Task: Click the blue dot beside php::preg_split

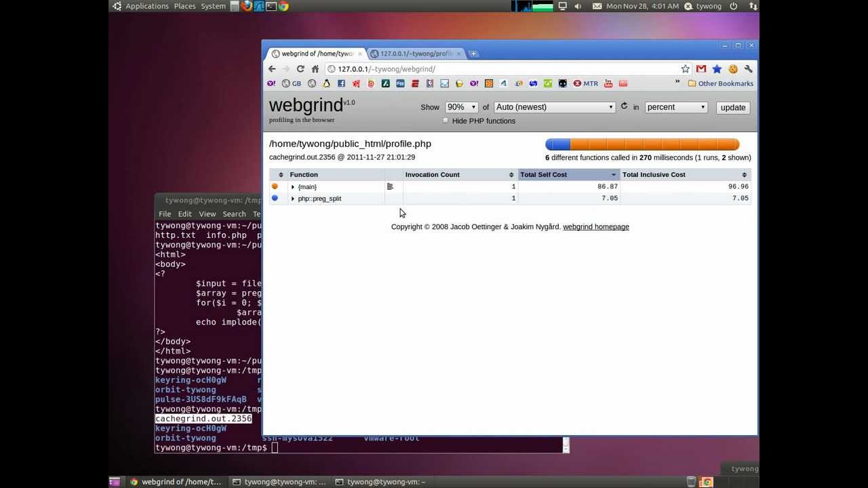Action: 275,198
